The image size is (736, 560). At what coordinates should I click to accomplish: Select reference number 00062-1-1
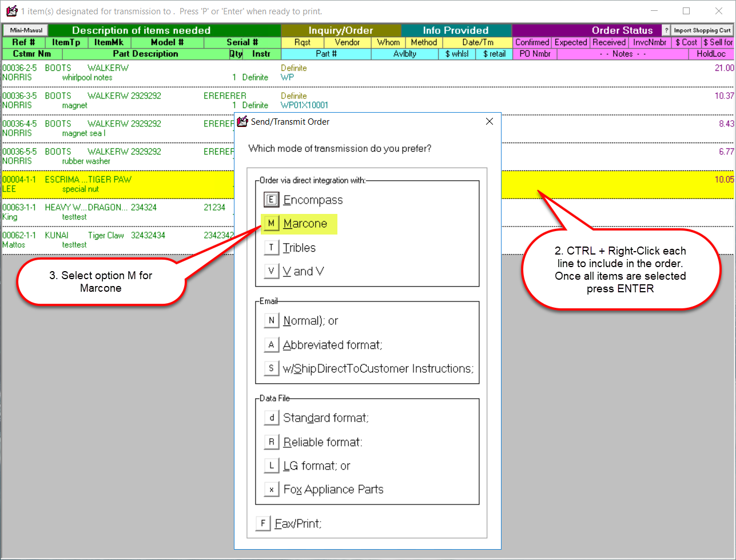point(20,236)
